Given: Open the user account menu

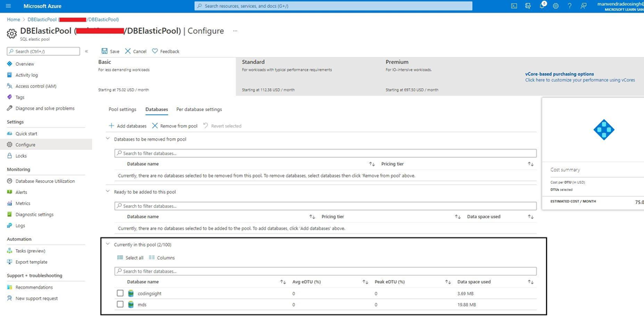Looking at the screenshot, I should point(620,6).
